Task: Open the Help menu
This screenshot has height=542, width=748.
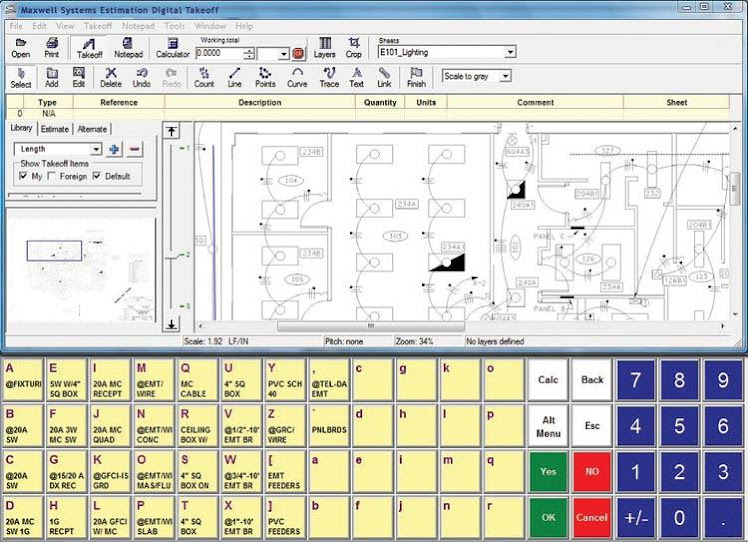Action: point(244,26)
